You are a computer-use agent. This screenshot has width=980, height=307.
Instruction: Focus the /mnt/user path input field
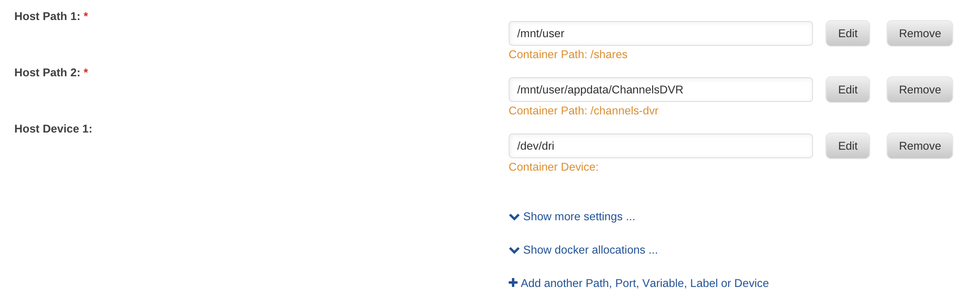[x=660, y=33]
